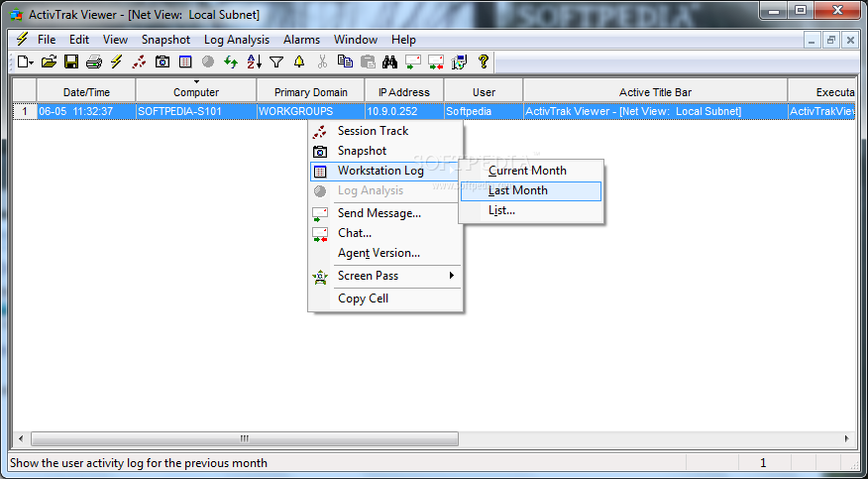Click the 06-05 11:32:37 date cell

pyautogui.click(x=86, y=111)
